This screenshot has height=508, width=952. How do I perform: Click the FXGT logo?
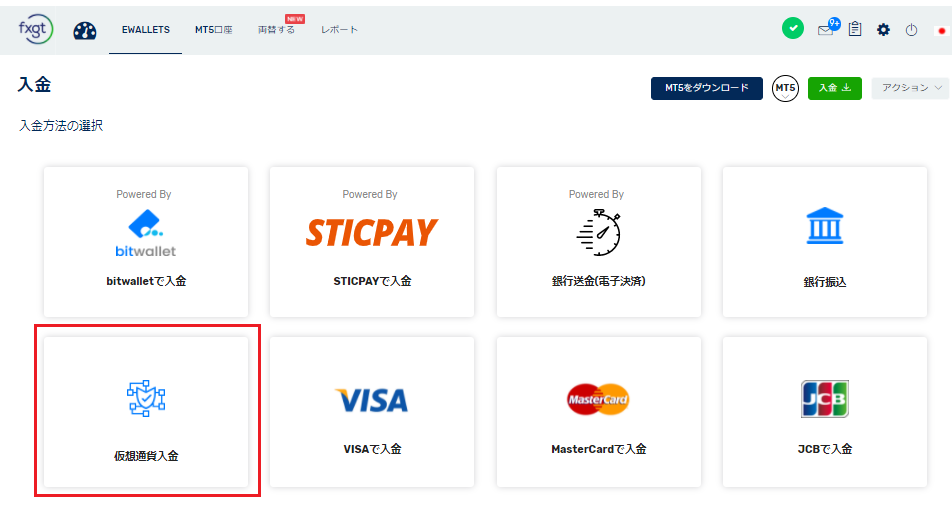coord(35,28)
